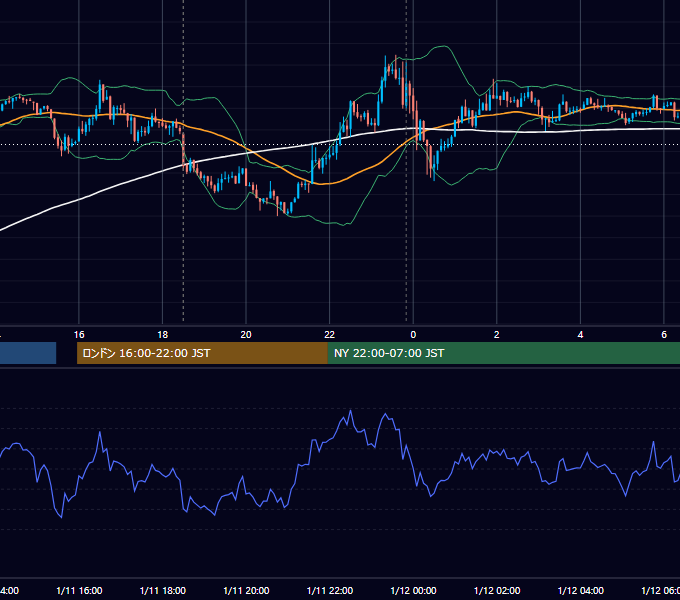Select the ロンドン 16:00-22:00 JST session bar
Image resolution: width=680 pixels, height=600 pixels.
coord(202,353)
